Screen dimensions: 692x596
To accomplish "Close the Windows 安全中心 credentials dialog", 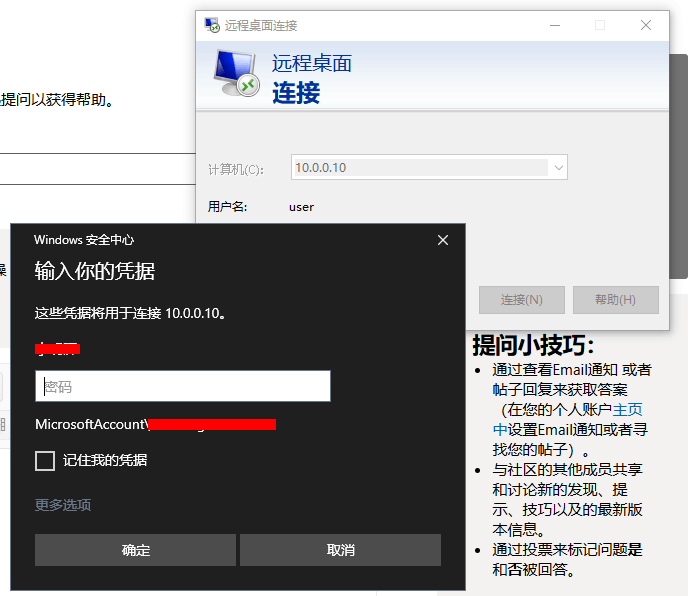I will [443, 240].
